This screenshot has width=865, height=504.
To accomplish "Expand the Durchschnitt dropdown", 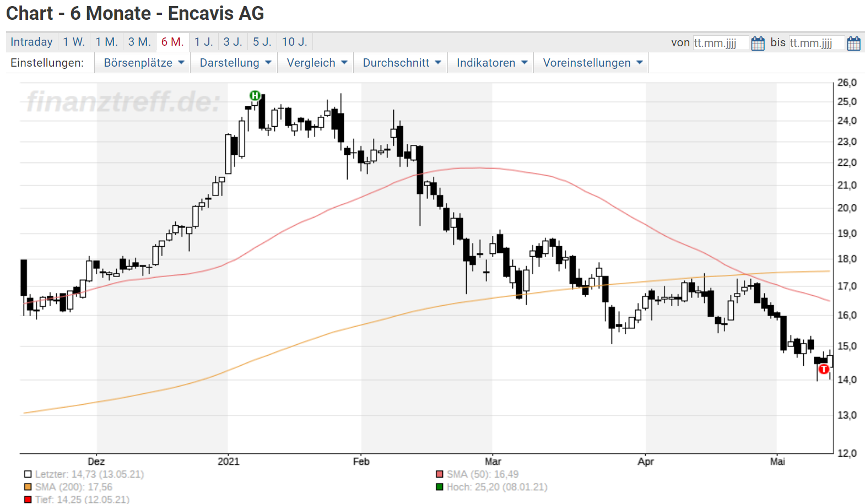I will (401, 63).
